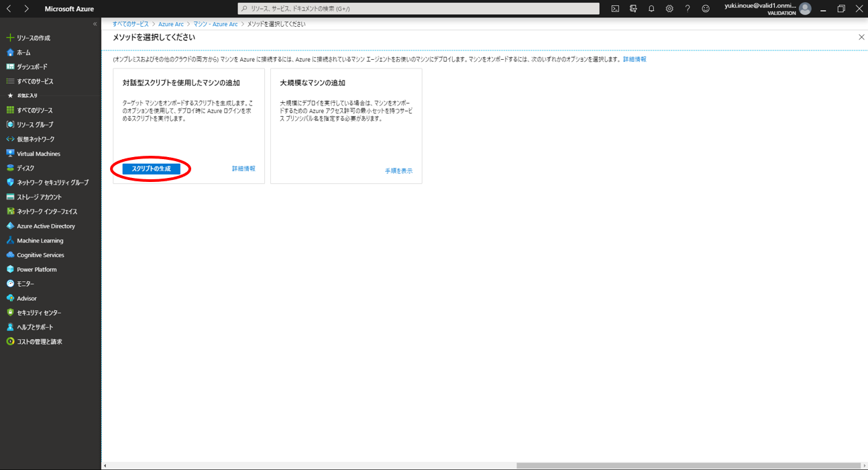Open モニター icon in sidebar
The image size is (868, 470).
pyautogui.click(x=10, y=284)
